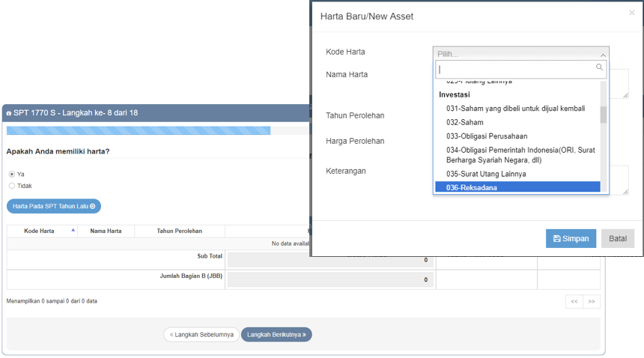Image resolution: width=644 pixels, height=358 pixels.
Task: Close the Harta Baru dialog with X
Action: click(x=632, y=13)
